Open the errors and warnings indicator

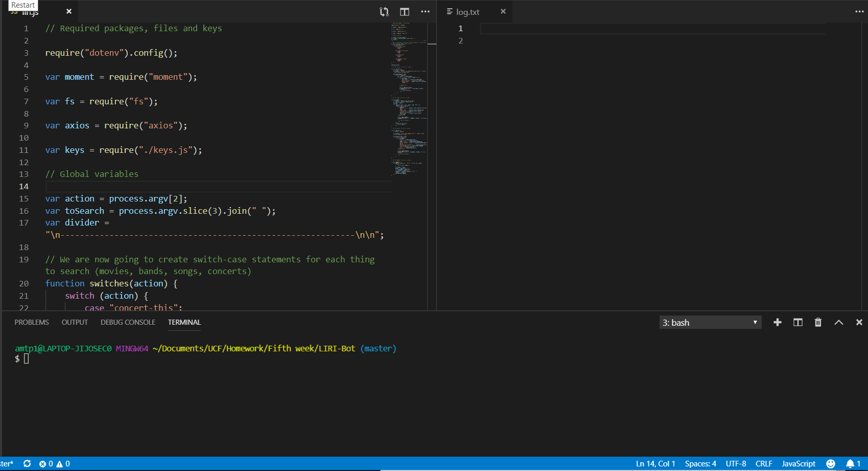tap(54, 463)
